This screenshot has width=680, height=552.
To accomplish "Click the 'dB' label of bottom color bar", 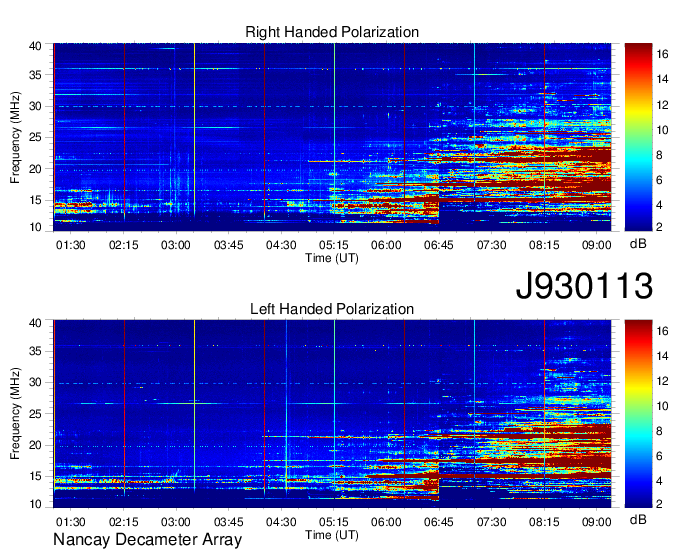I will click(x=638, y=519).
